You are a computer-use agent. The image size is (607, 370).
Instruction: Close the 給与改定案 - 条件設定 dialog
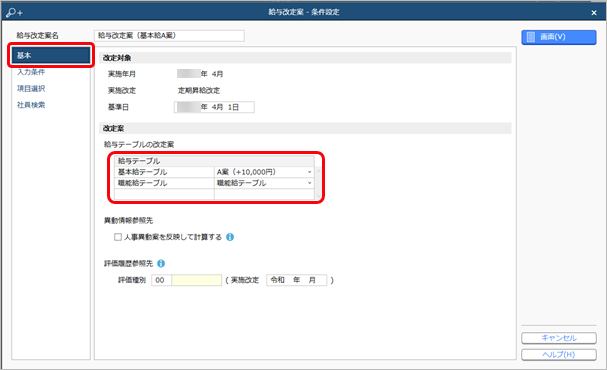tap(594, 13)
